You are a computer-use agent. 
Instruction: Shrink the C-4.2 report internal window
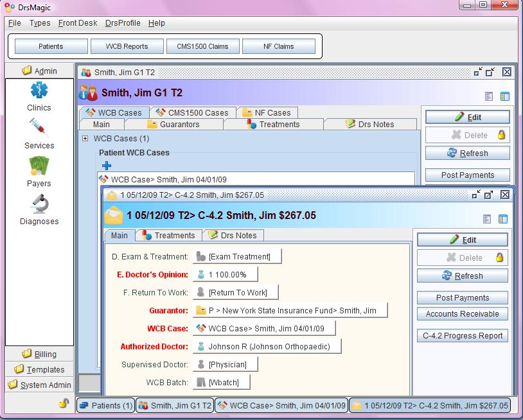click(x=476, y=195)
